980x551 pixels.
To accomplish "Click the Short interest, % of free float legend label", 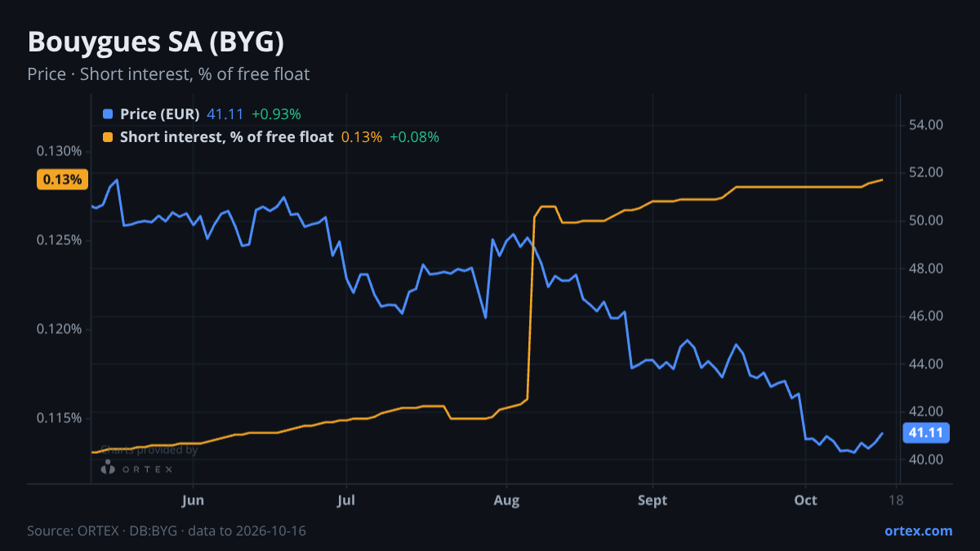I will 226,137.
